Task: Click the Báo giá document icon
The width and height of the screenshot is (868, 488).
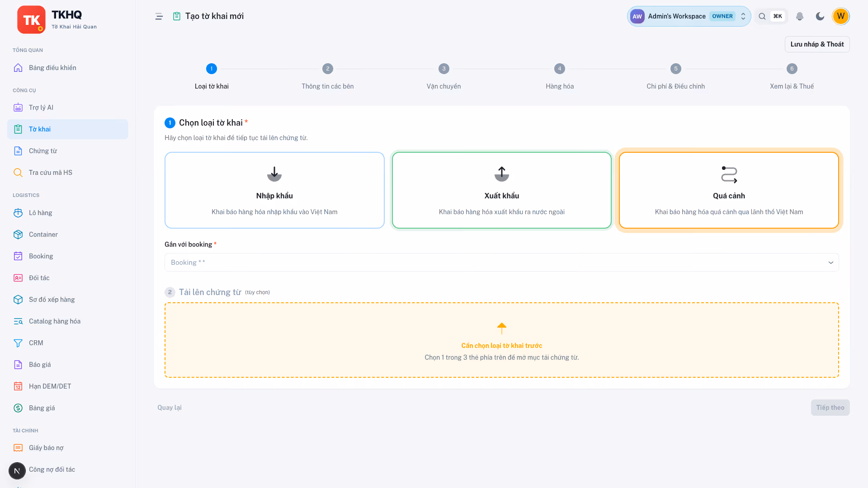Action: 18,365
